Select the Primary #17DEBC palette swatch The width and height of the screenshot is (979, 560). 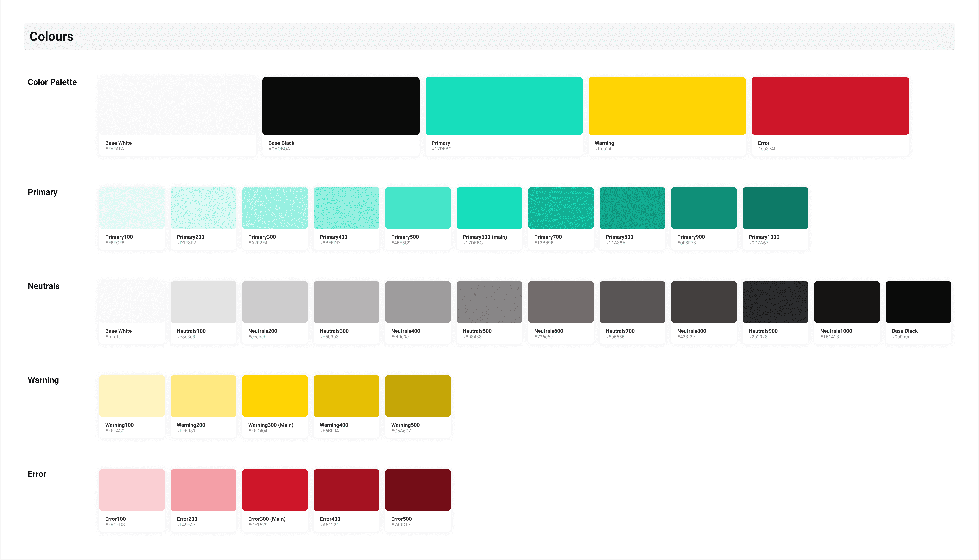pos(504,106)
